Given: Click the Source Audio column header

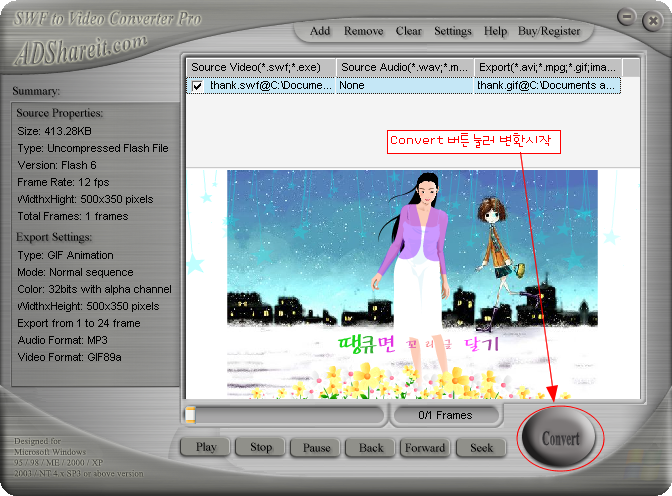Looking at the screenshot, I should [405, 67].
